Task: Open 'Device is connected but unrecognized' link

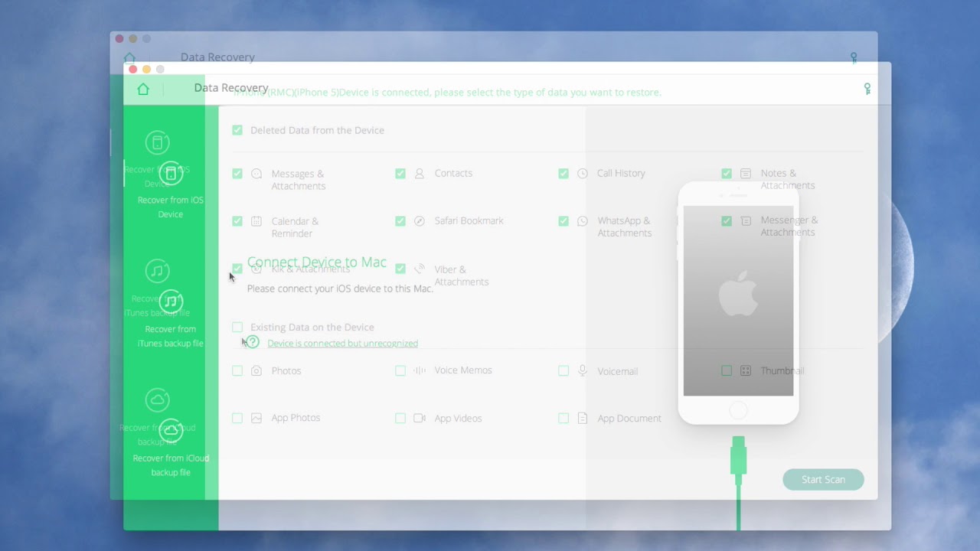Action: pyautogui.click(x=342, y=344)
